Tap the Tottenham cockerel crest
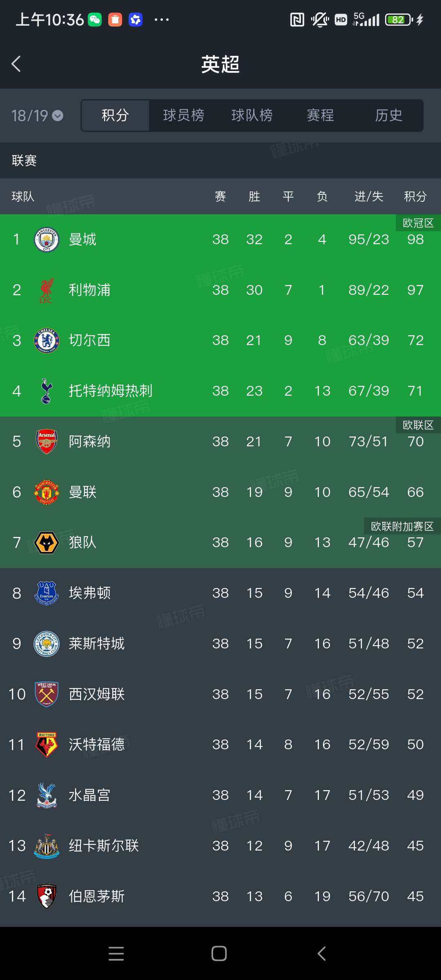Image resolution: width=441 pixels, height=980 pixels. point(47,391)
